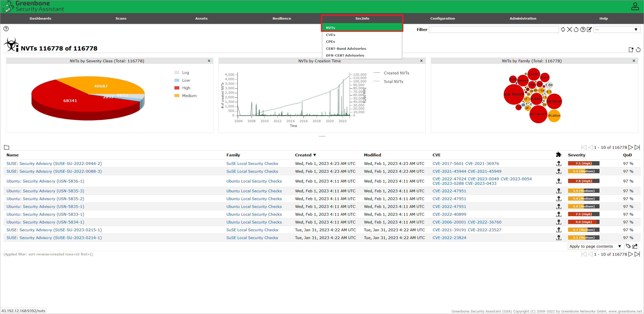Remove the current filter with the X icon
This screenshot has width=644, height=314.
(x=570, y=29)
